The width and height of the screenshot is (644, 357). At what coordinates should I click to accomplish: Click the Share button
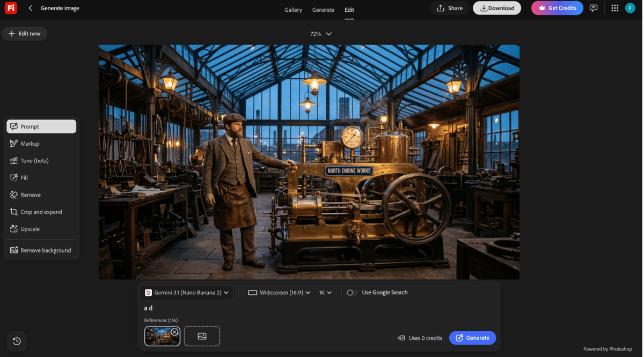tap(450, 8)
